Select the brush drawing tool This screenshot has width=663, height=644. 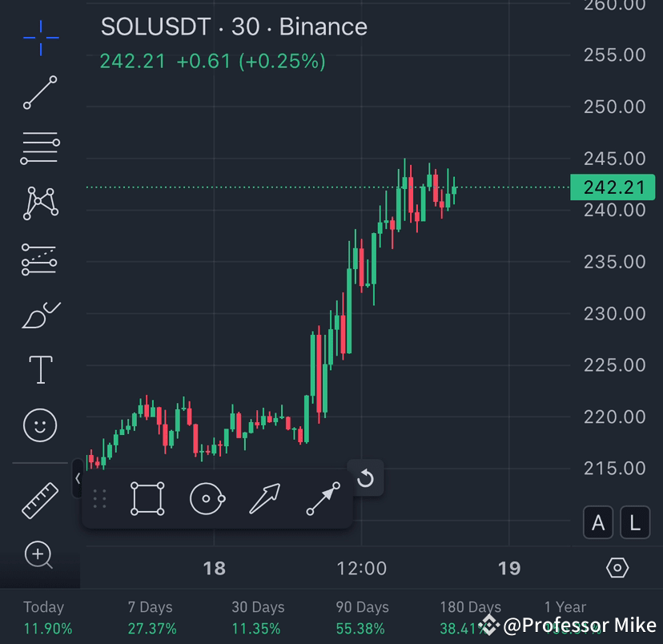[40, 314]
